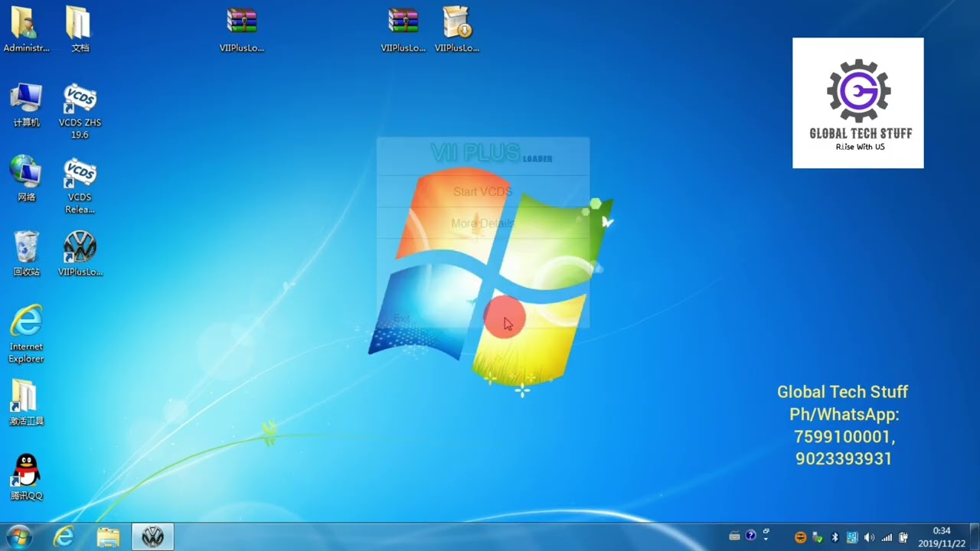Open the 激活工具 activation tools folder
This screenshot has height=551, width=980.
pos(26,403)
